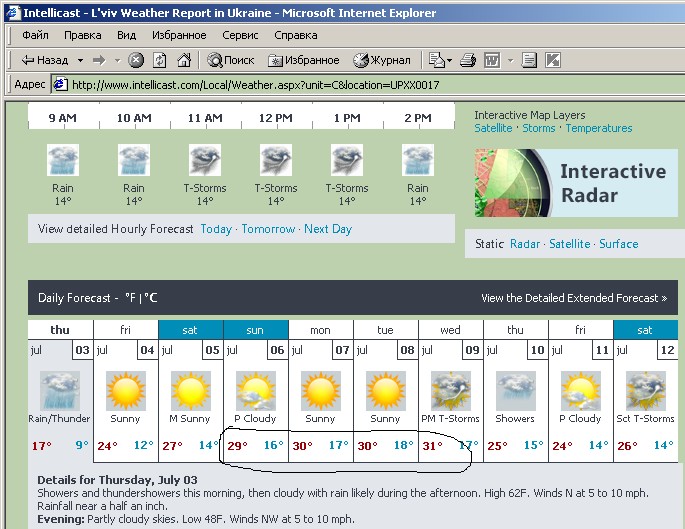Select the sun jul 06 forecast tab

point(256,330)
